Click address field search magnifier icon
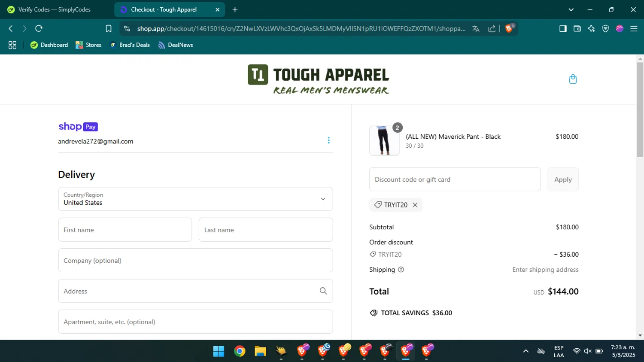This screenshot has height=362, width=644. (323, 291)
